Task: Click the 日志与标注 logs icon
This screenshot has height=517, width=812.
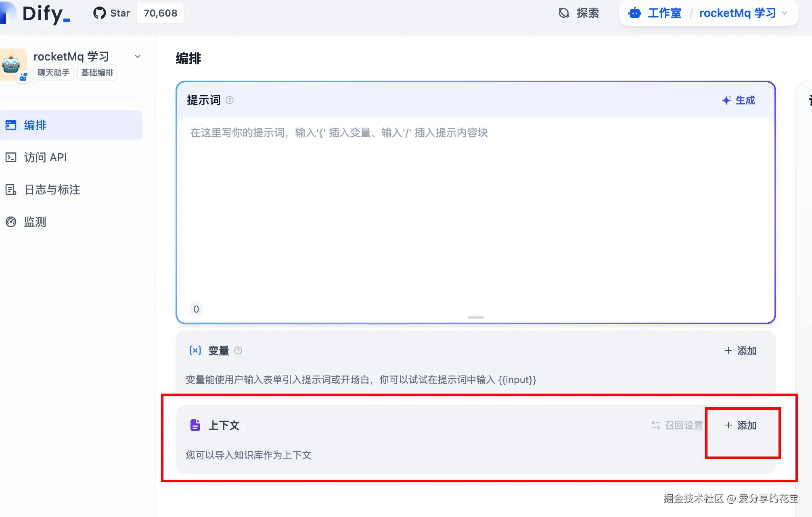Action: (11, 190)
